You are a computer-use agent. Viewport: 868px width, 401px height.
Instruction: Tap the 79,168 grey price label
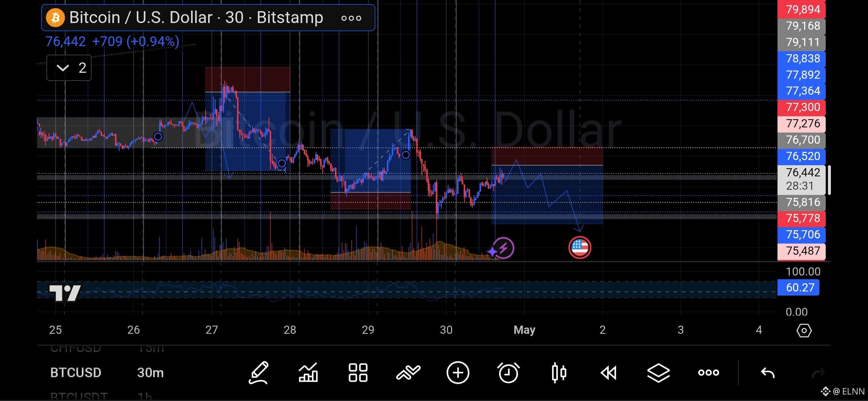tap(801, 26)
